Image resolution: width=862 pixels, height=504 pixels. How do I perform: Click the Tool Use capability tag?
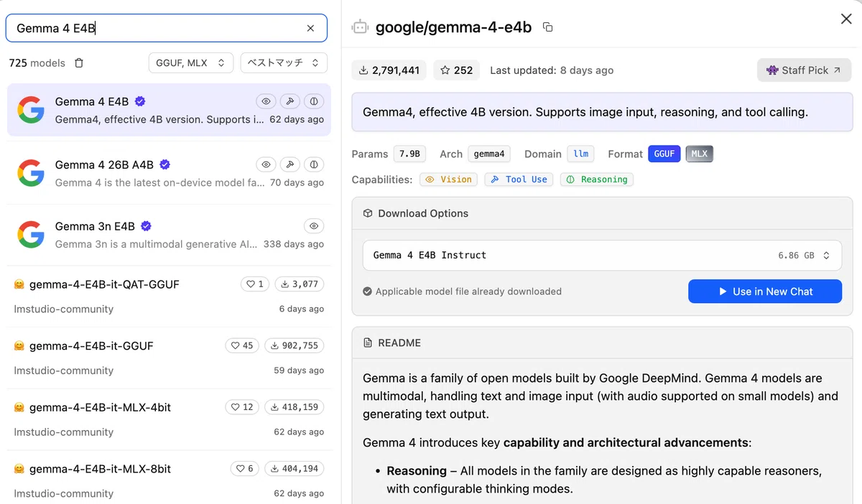point(519,179)
